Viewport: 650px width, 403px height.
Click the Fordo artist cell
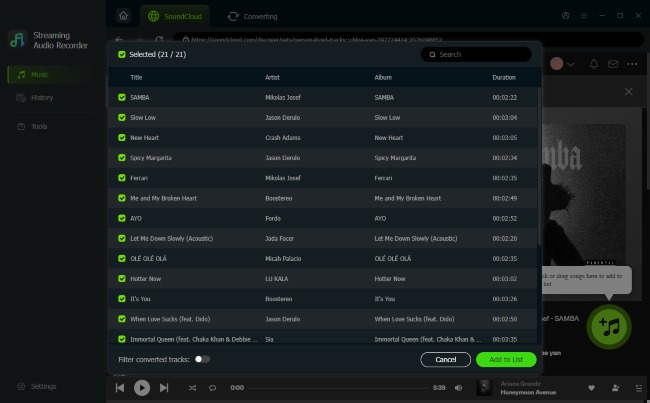[x=273, y=218]
